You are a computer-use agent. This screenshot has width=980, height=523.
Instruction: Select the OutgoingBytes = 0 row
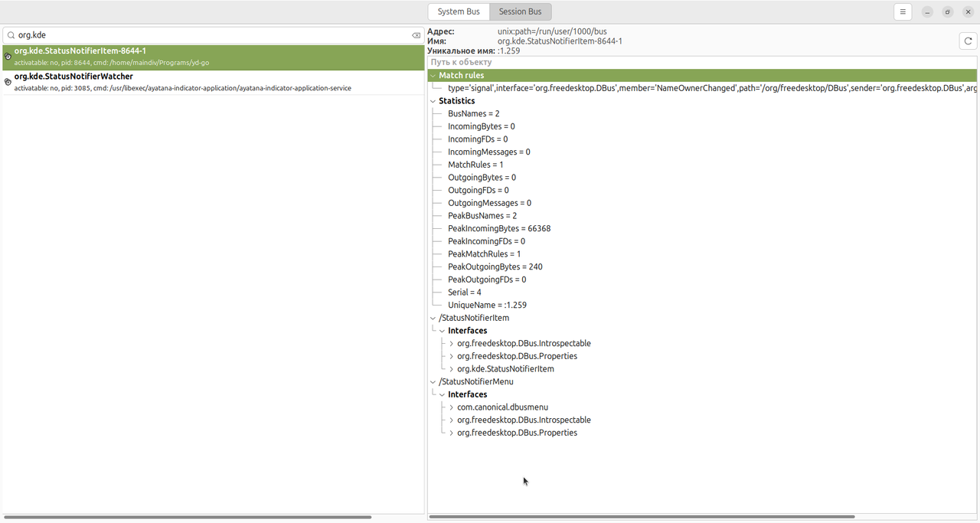[702, 178]
